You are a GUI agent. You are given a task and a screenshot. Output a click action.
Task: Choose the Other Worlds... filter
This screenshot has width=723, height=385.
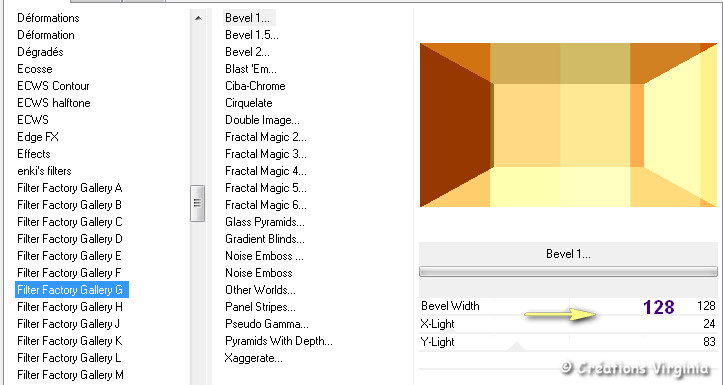click(260, 290)
